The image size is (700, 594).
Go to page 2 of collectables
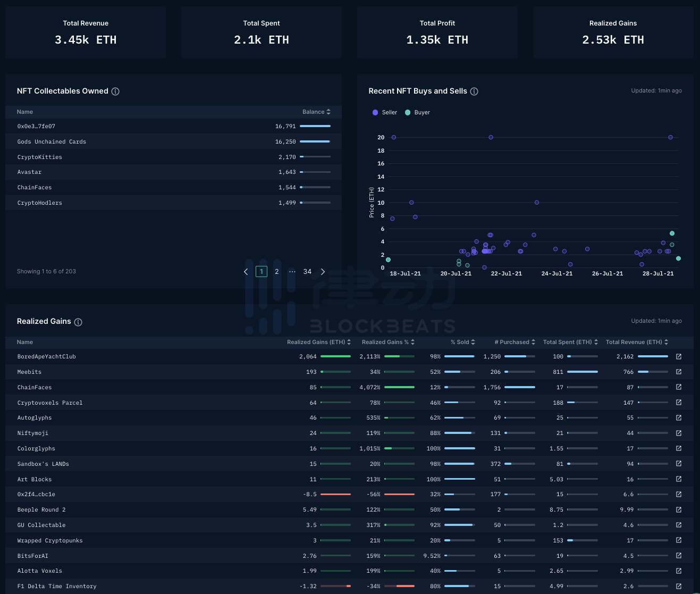click(x=277, y=272)
